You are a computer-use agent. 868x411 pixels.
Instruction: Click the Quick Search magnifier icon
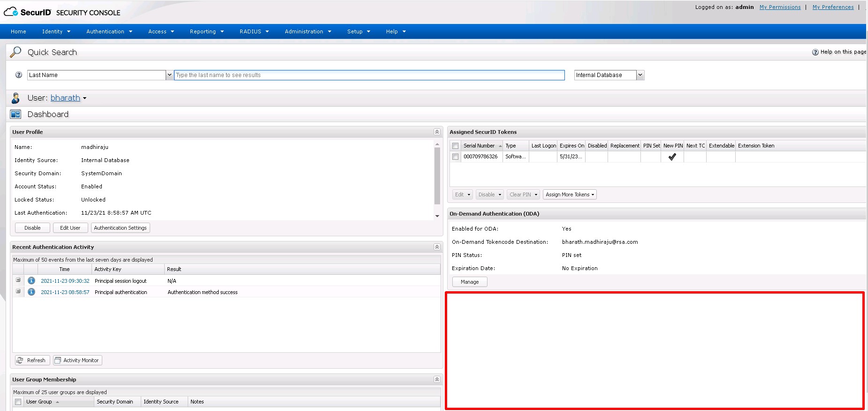(15, 52)
